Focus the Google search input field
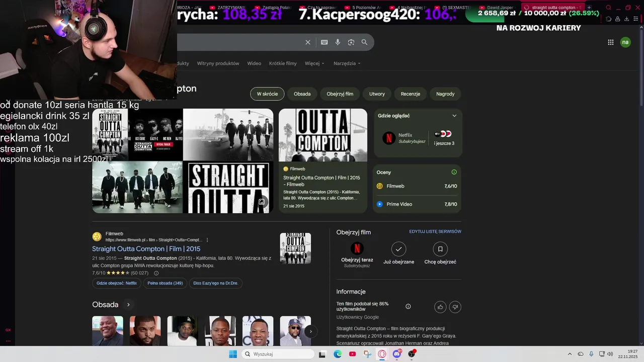Viewport: 644px width, 362px height. point(239,42)
